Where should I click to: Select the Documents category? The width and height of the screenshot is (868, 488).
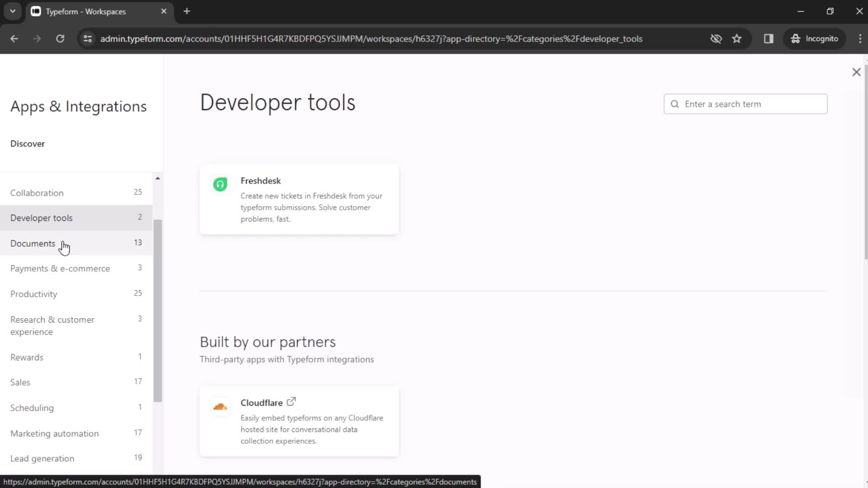click(x=33, y=243)
